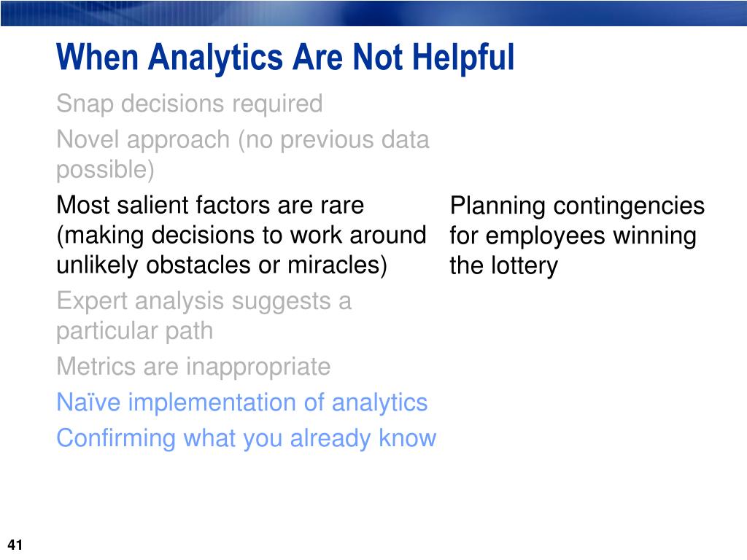Select 'Snap decisions required' text line
Image resolution: width=747 pixels, height=560 pixels.
click(x=190, y=104)
